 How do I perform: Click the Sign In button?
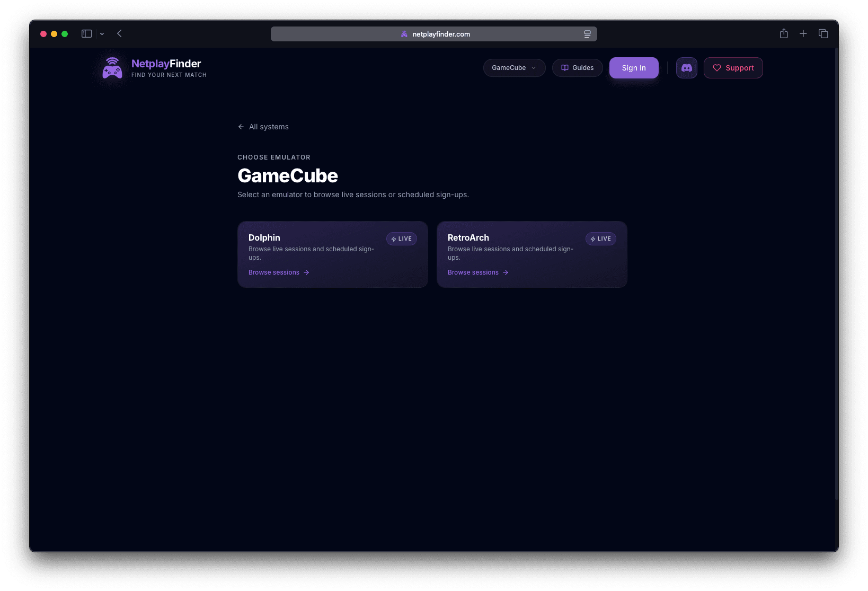pos(634,68)
